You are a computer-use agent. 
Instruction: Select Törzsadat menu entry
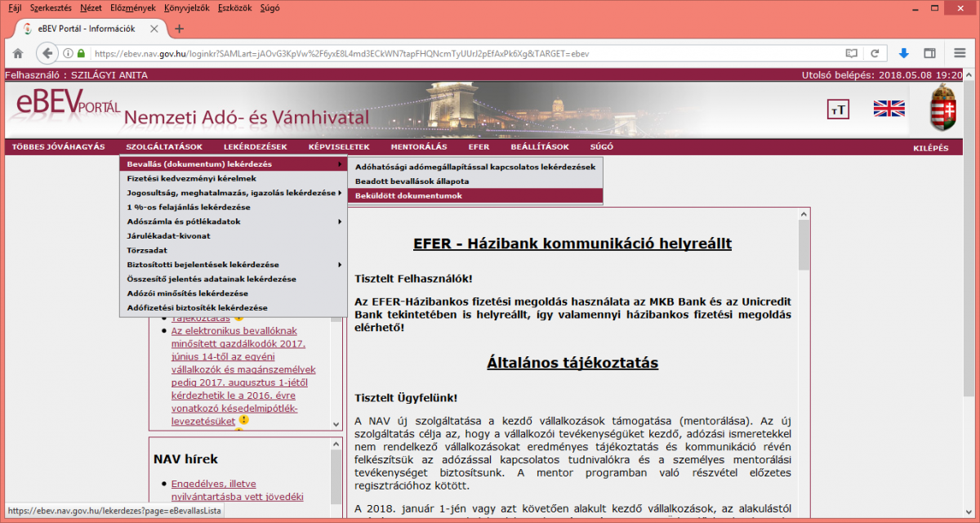coord(234,250)
